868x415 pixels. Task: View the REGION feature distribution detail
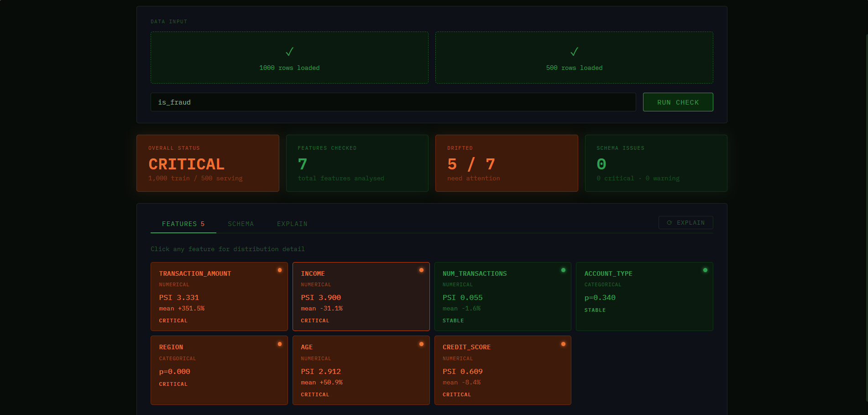[x=219, y=370]
